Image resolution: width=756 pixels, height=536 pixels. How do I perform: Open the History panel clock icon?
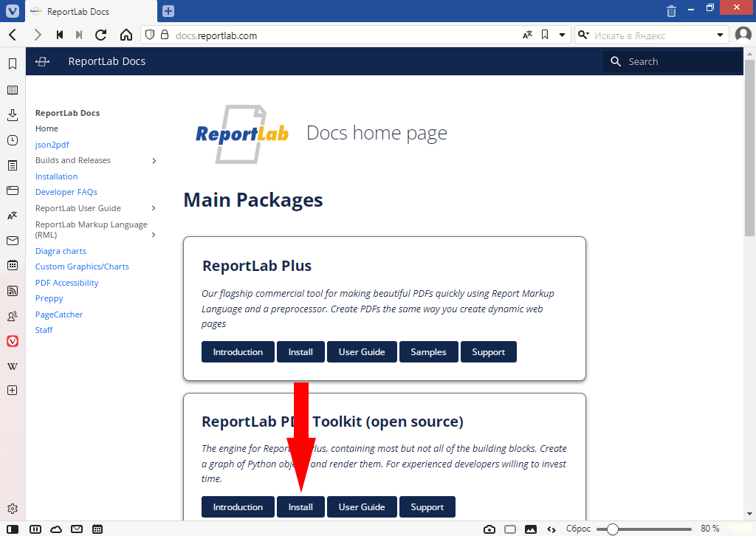pyautogui.click(x=12, y=140)
